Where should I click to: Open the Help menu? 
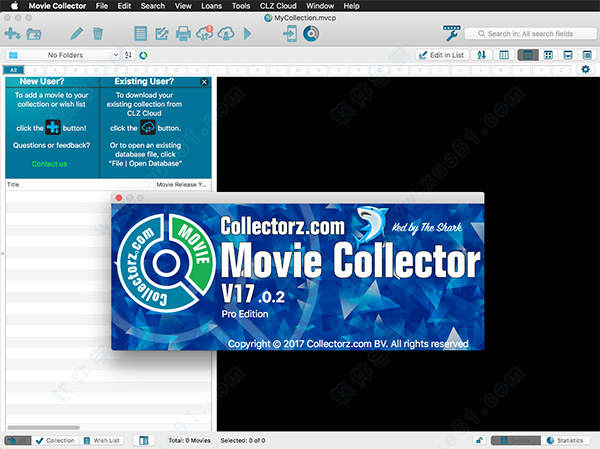[351, 6]
